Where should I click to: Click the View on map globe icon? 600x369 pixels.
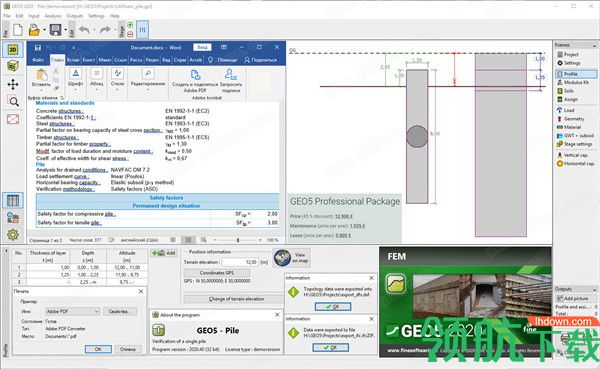tap(282, 258)
